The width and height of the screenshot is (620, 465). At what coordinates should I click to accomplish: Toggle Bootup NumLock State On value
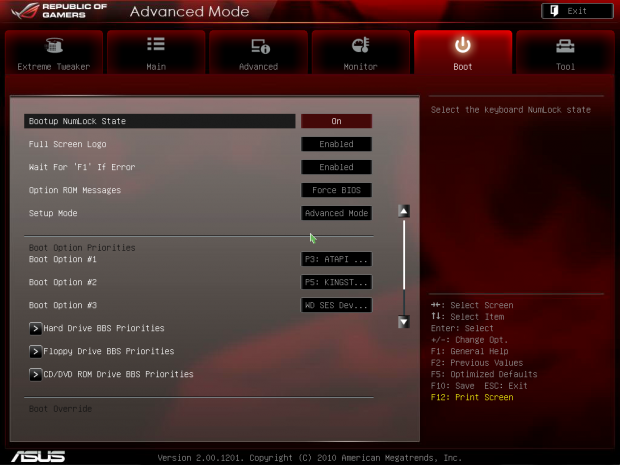[336, 121]
